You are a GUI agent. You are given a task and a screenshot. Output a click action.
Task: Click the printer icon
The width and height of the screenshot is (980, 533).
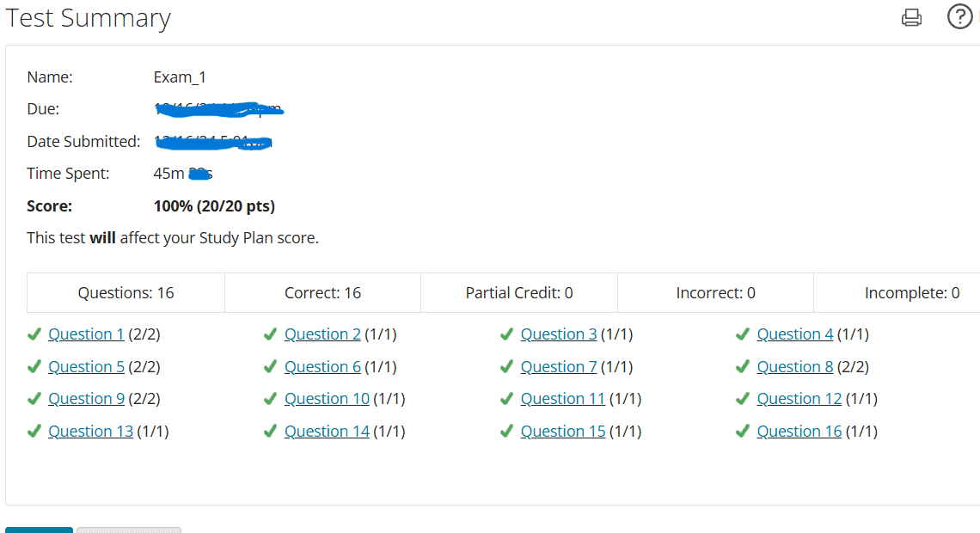[x=911, y=17]
